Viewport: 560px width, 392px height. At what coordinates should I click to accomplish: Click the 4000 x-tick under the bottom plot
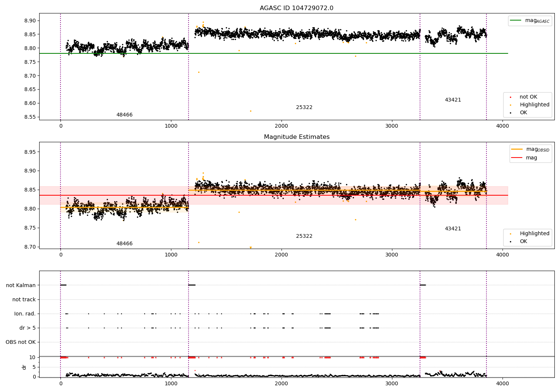tap(503, 383)
